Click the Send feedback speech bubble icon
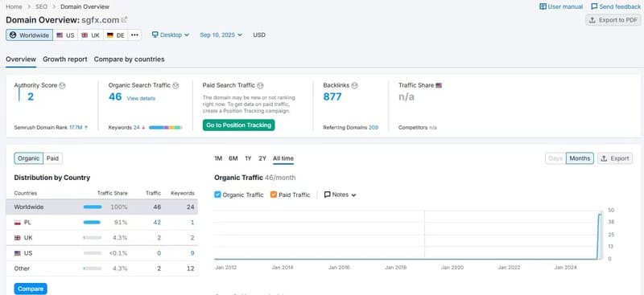The image size is (644, 295). [594, 6]
